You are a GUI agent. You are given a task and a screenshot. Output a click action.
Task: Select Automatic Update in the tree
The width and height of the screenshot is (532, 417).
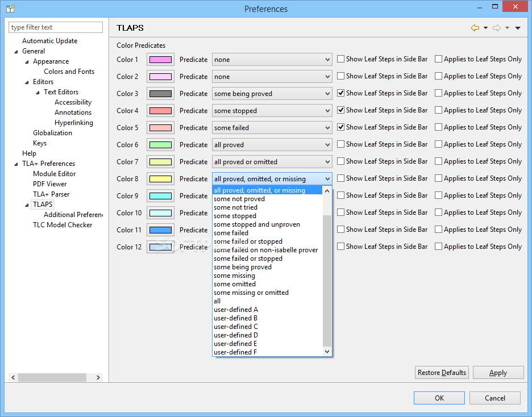click(x=49, y=41)
